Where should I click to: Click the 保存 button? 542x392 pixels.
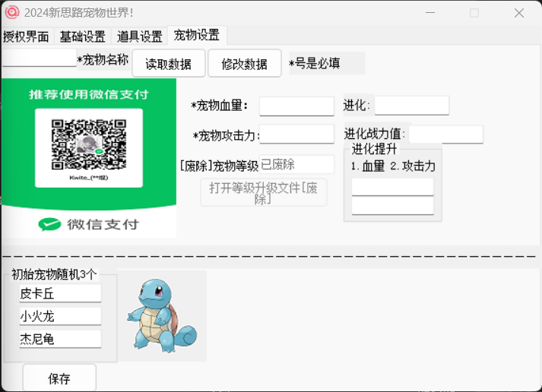pyautogui.click(x=59, y=378)
